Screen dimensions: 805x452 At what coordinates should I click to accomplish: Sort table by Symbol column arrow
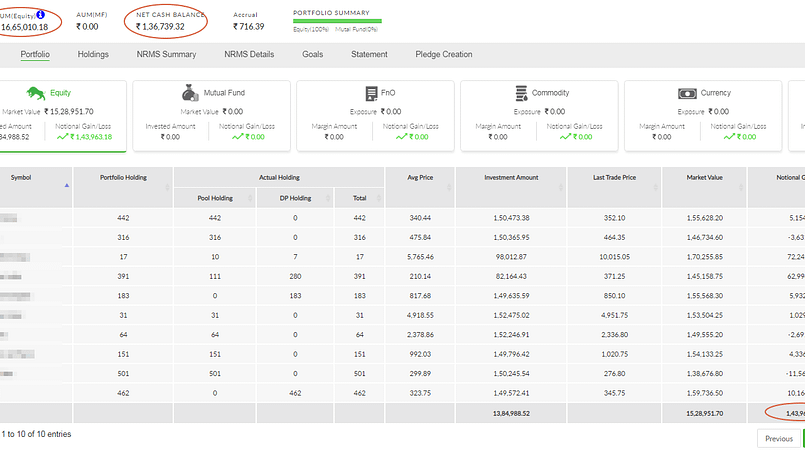(67, 185)
